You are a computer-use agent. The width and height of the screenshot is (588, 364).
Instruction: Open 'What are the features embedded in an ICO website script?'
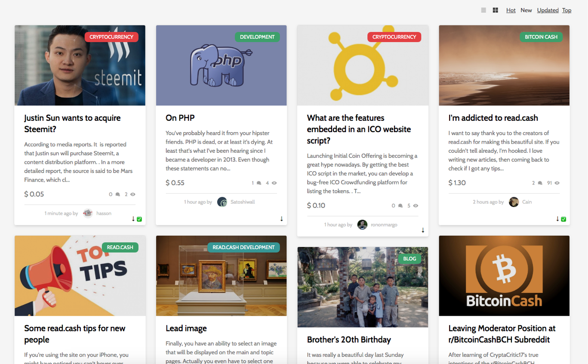tap(359, 129)
